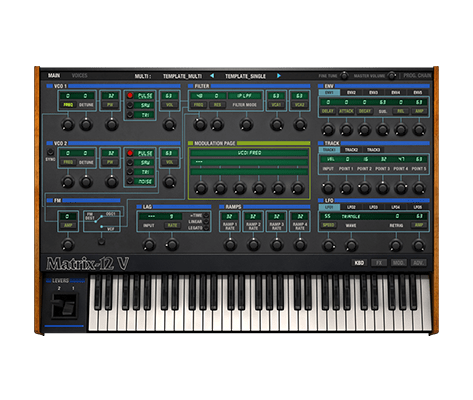Toggle the LAG LEGATO switch
The height and width of the screenshot is (400, 473).
206,228
